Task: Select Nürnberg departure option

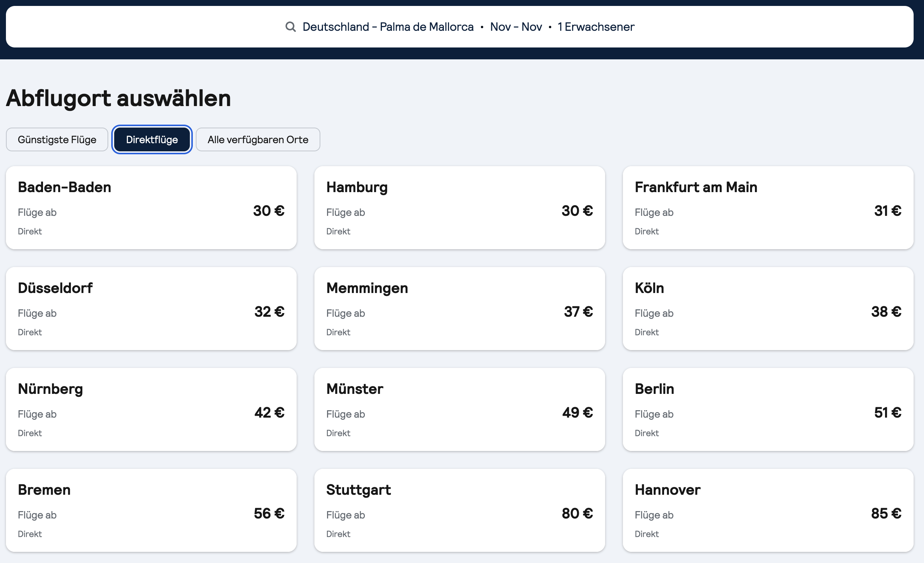Action: point(151,409)
